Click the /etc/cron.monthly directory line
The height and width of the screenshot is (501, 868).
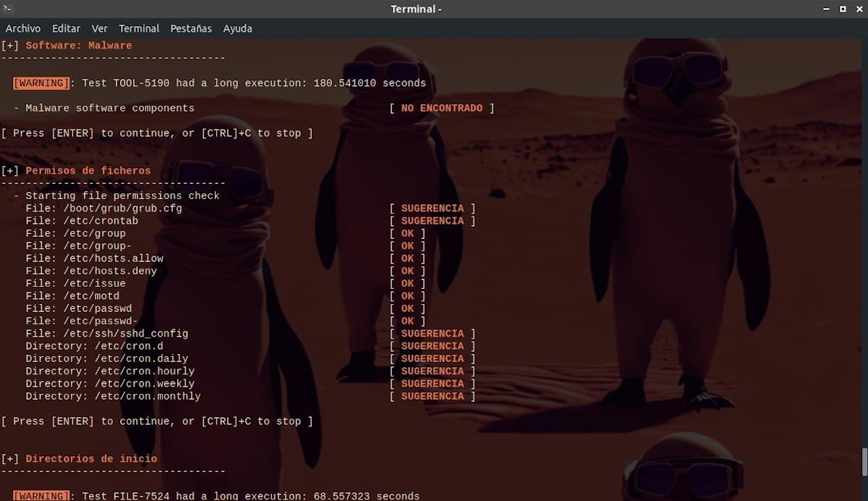(x=113, y=397)
